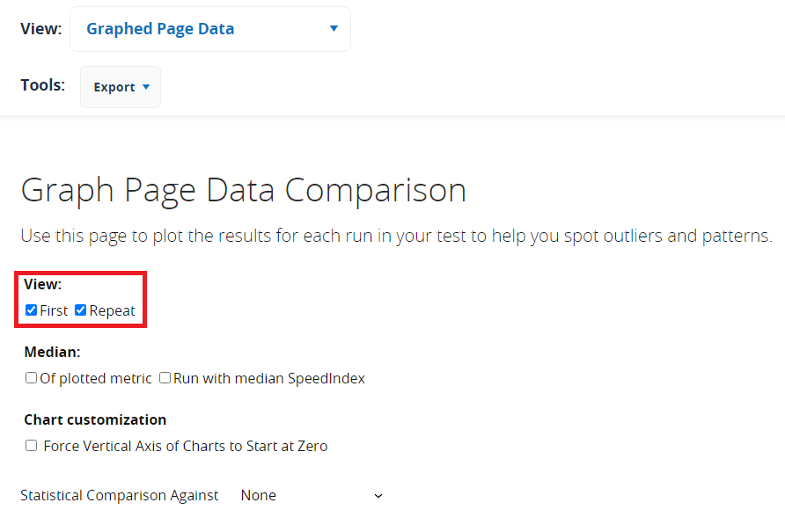Check Run with median SpeedIndex box
Viewport: 785px width, 532px height.
tap(165, 378)
